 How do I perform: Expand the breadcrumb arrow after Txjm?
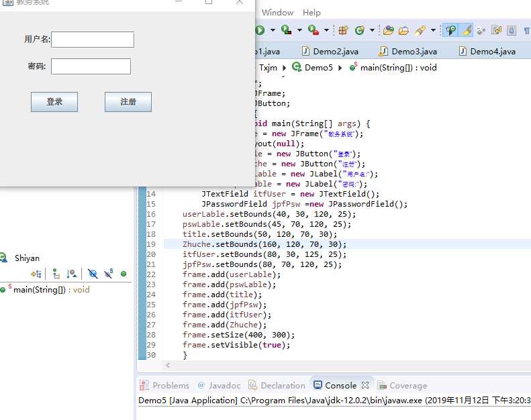(285, 68)
